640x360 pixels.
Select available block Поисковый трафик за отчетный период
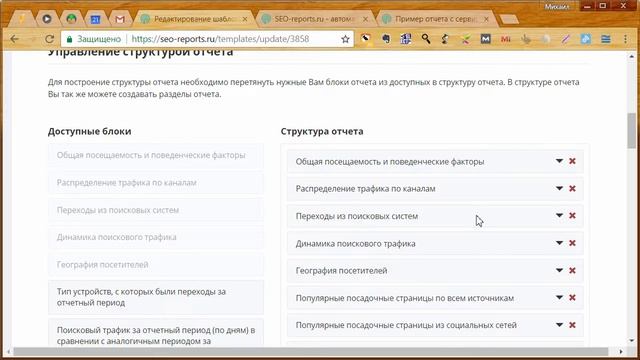(156, 333)
